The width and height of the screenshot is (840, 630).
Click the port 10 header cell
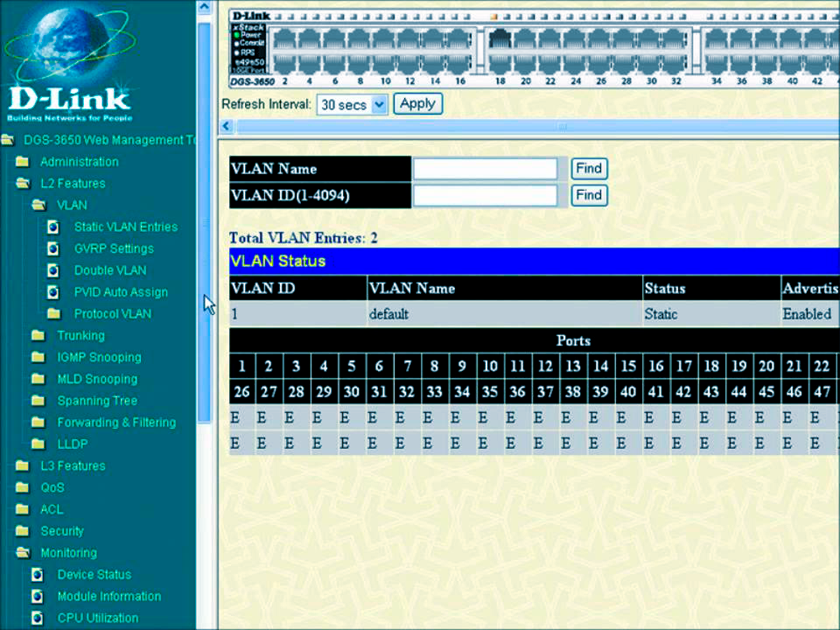pos(490,365)
